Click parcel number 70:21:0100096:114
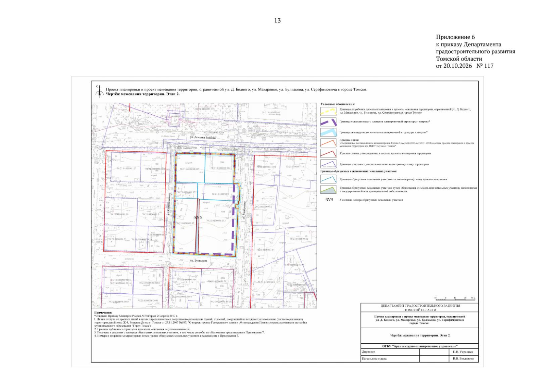 coord(221,168)
